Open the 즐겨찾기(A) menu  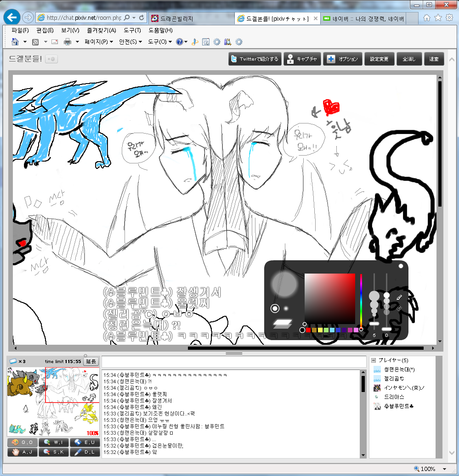tap(101, 30)
